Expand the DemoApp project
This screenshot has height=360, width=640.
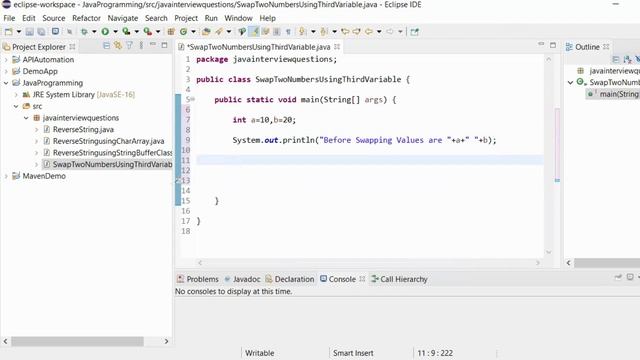[x=6, y=71]
